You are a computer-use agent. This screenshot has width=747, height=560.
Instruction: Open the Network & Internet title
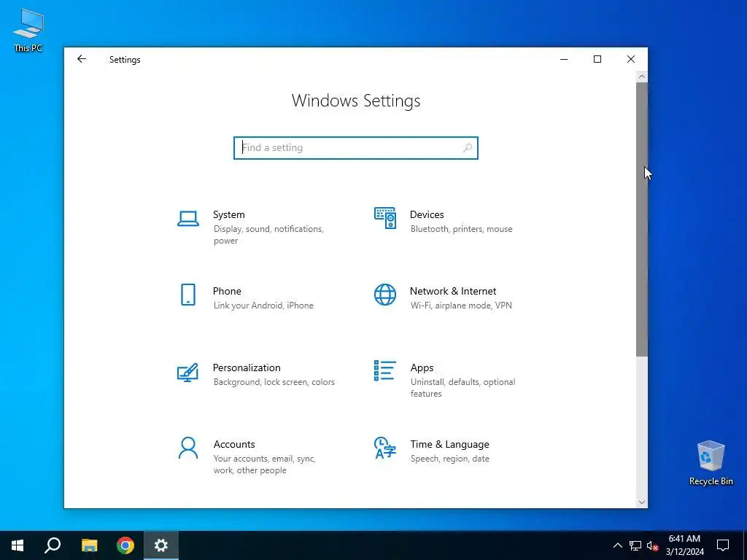click(453, 291)
